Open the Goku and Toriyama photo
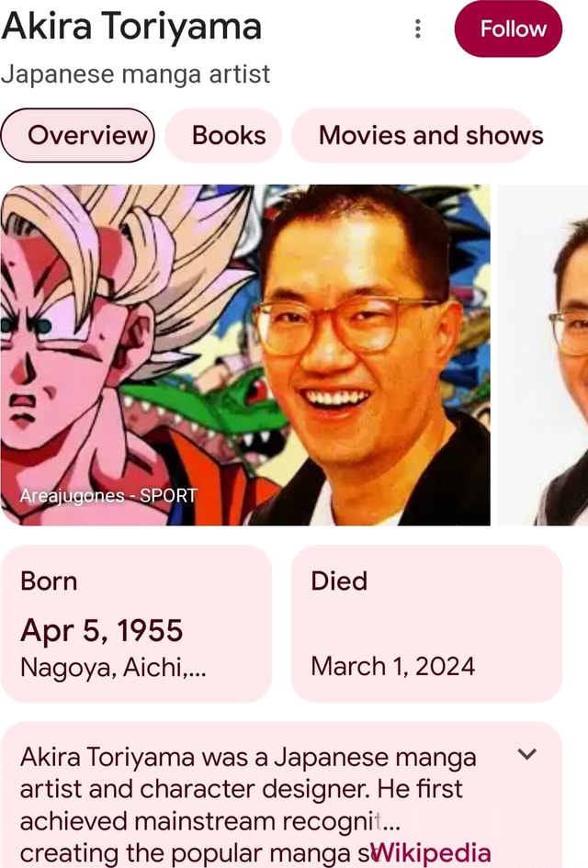588x868 pixels. pyautogui.click(x=245, y=355)
